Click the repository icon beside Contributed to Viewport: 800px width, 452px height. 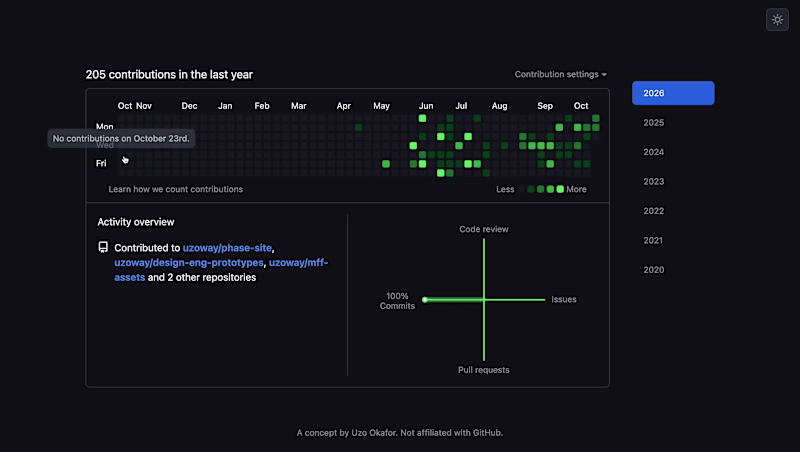pos(103,247)
